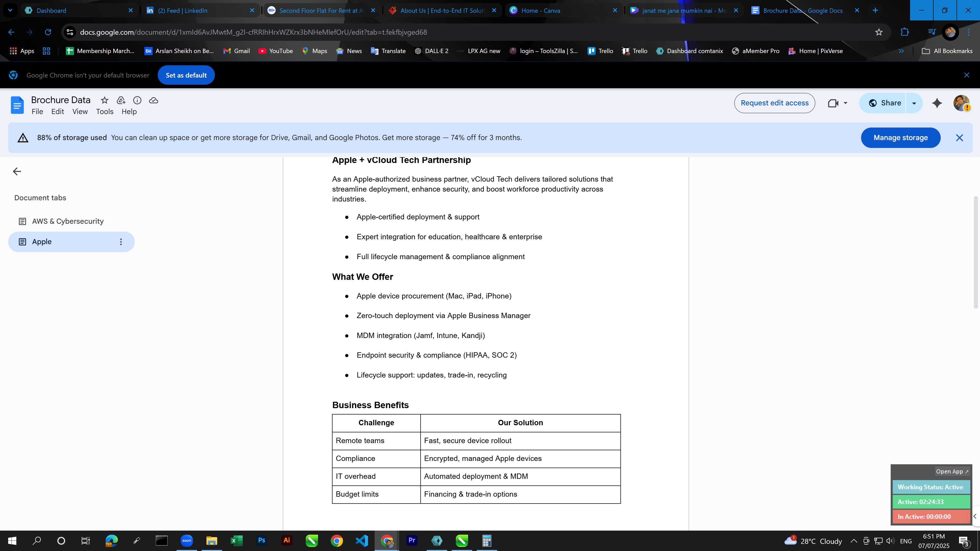Click the "Business Benefits" heading

[x=370, y=405]
